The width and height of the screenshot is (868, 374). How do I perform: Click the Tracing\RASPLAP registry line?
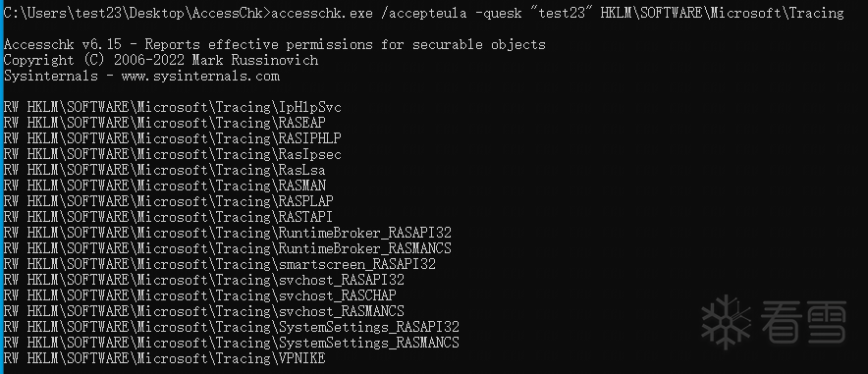pos(168,201)
